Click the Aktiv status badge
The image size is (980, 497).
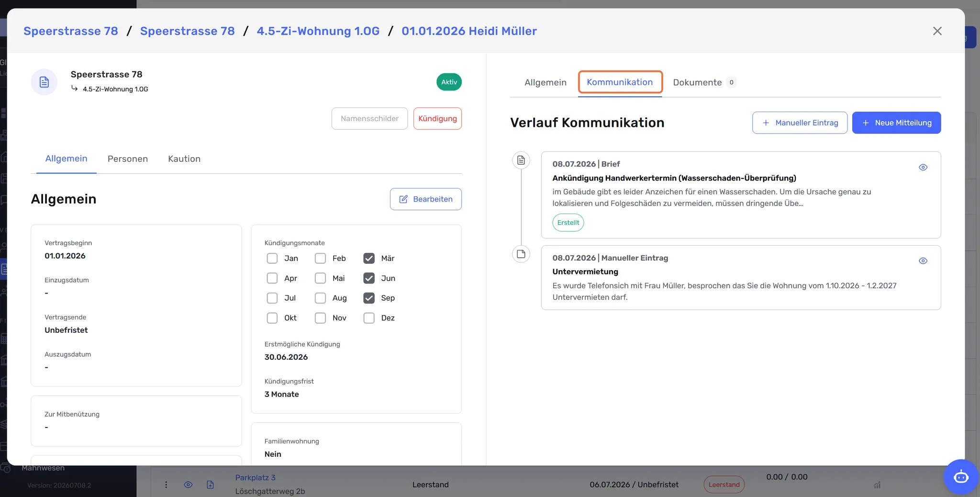point(449,82)
